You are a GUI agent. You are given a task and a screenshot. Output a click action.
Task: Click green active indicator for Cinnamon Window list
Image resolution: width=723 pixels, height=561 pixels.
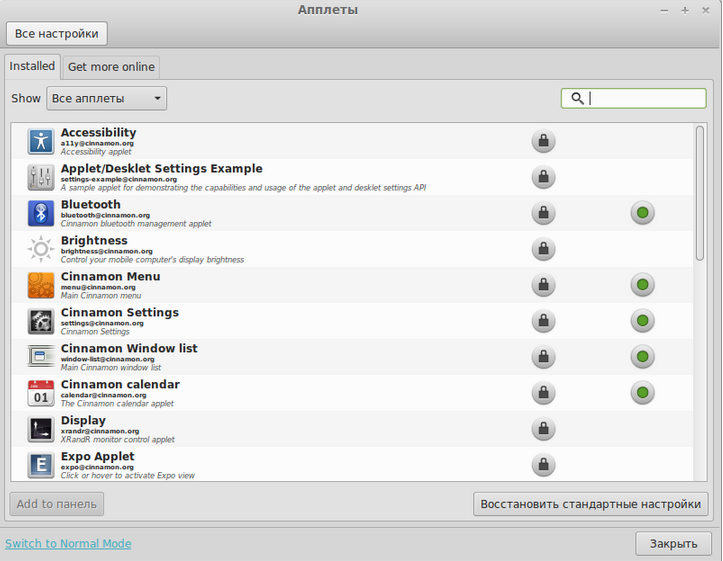coord(642,356)
